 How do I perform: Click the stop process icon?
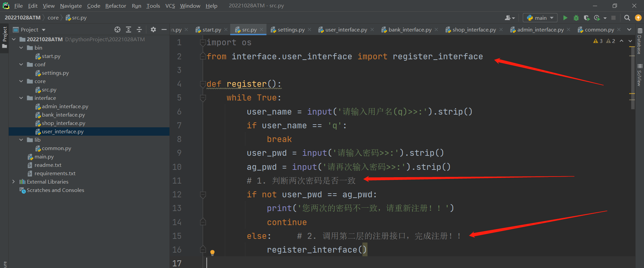613,18
